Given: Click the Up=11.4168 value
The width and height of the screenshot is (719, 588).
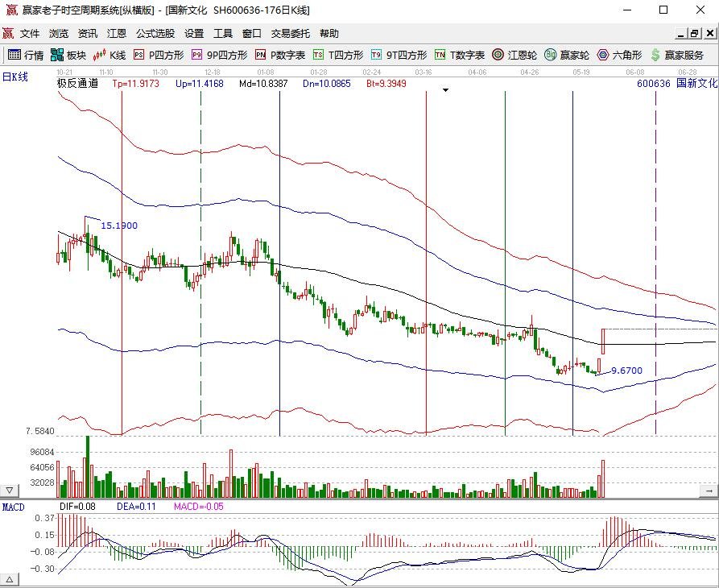Looking at the screenshot, I should [x=200, y=84].
